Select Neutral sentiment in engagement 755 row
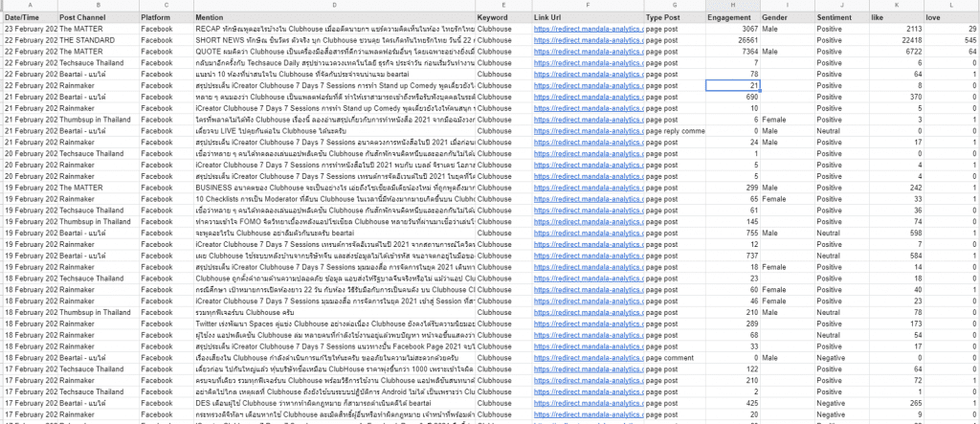The width and height of the screenshot is (980, 424). (842, 233)
